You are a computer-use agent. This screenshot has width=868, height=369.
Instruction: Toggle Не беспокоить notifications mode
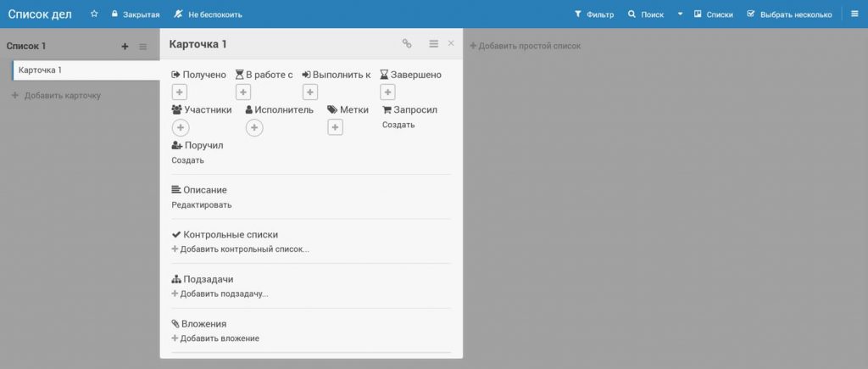[209, 14]
